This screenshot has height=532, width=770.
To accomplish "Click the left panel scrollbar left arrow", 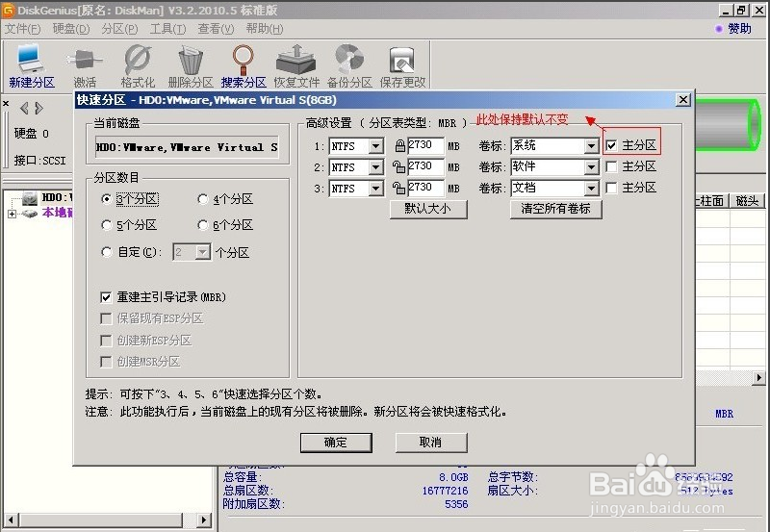I will tap(11, 519).
